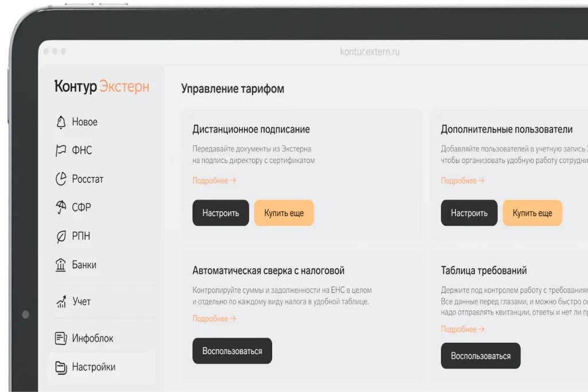Image resolution: width=588 pixels, height=392 pixels.
Task: Open Подробнее link for Таблица требований
Action: click(x=462, y=329)
